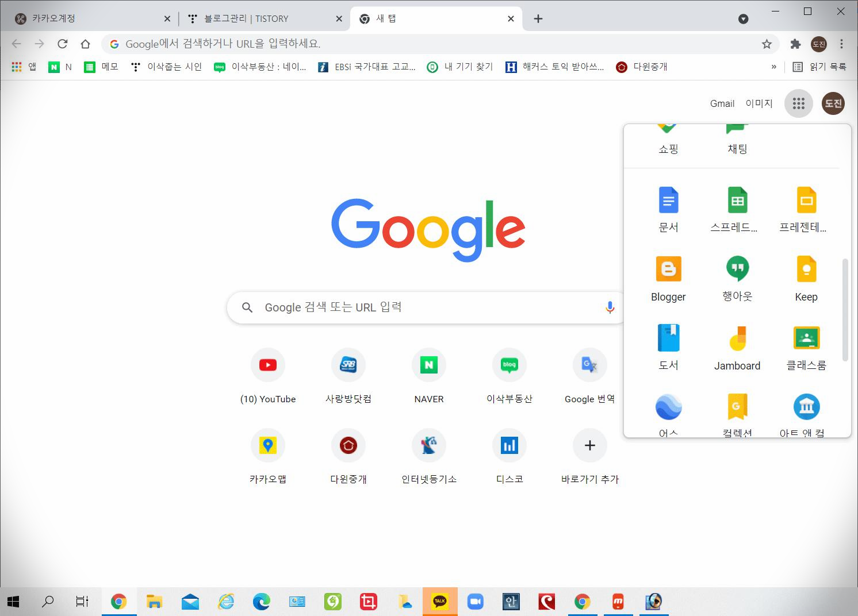Viewport: 858px width, 616px height.
Task: Open YouTube shortcut tile
Action: 268,376
